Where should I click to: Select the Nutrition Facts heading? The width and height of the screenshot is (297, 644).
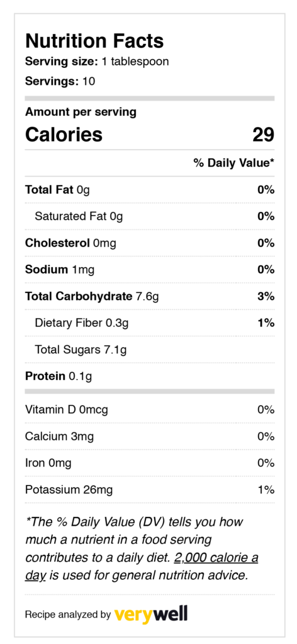[94, 41]
